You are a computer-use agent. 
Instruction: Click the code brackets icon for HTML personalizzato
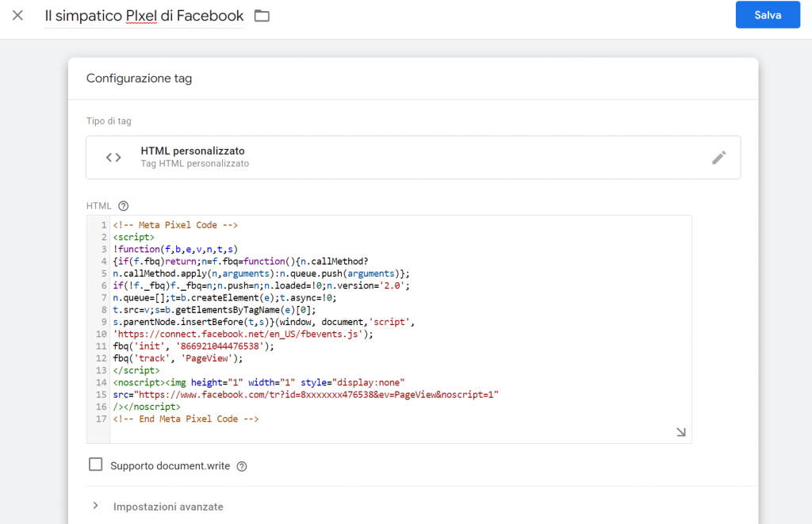pyautogui.click(x=113, y=158)
